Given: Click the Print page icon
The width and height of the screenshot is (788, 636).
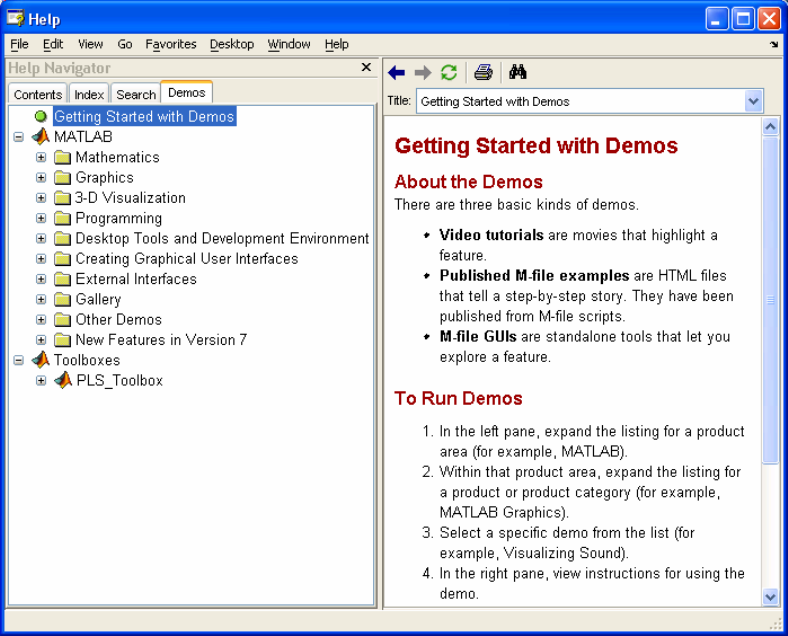Looking at the screenshot, I should point(483,72).
